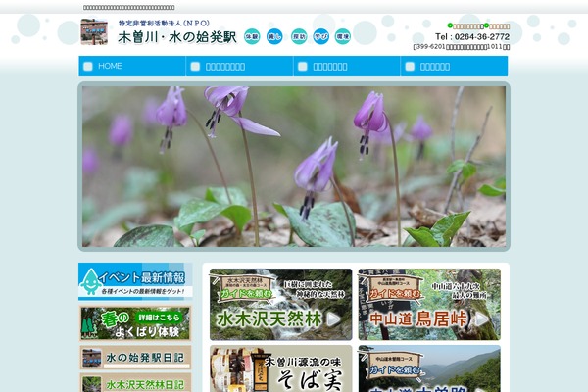Click the address line starting 399-6201

pos(462,47)
